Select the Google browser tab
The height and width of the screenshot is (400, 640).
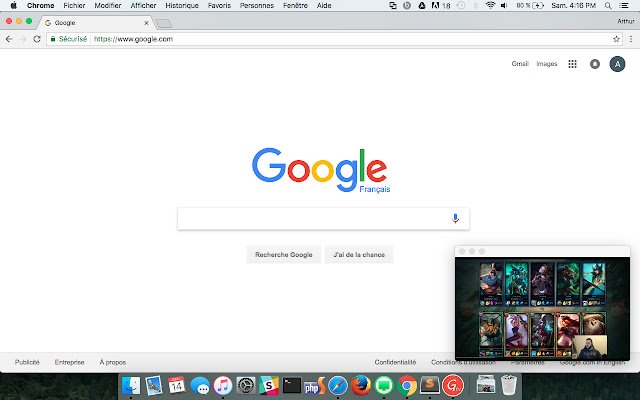pyautogui.click(x=96, y=23)
